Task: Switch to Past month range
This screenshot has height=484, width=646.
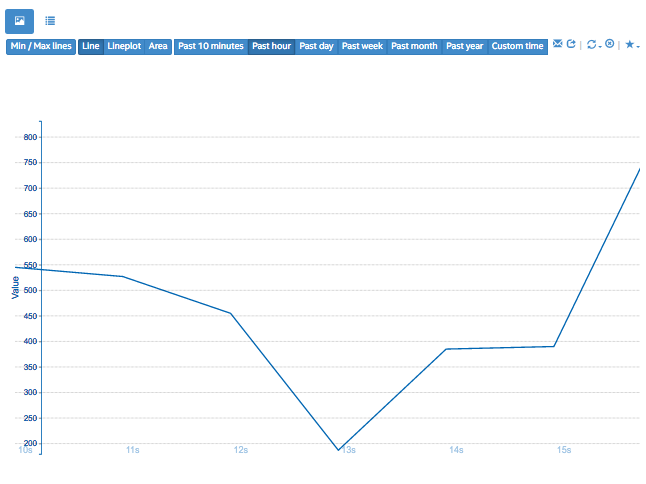Action: [414, 46]
